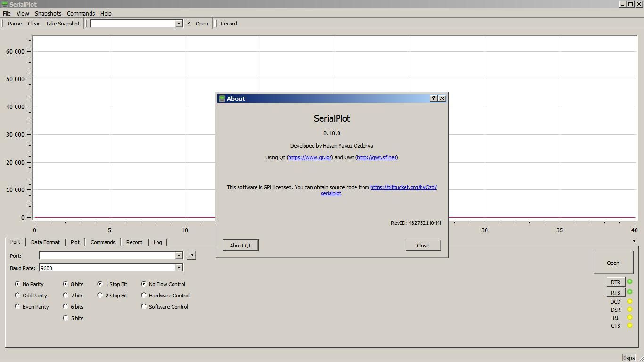Open the Help menu
The image size is (644, 362).
(106, 14)
